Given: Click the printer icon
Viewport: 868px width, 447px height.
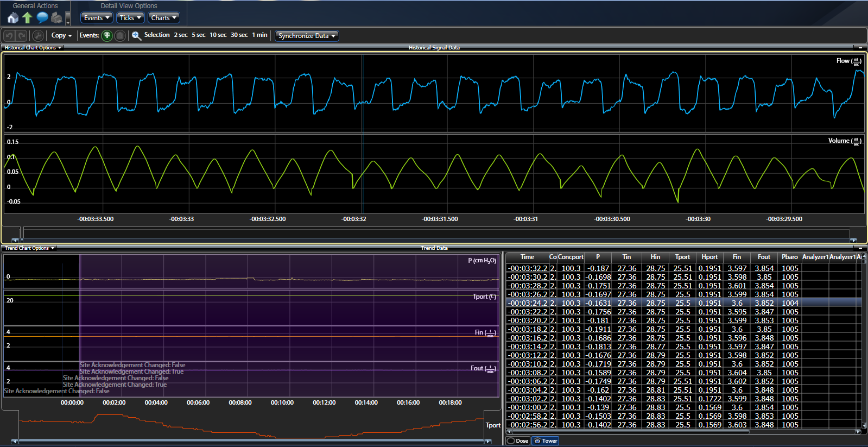Looking at the screenshot, I should (x=56, y=18).
